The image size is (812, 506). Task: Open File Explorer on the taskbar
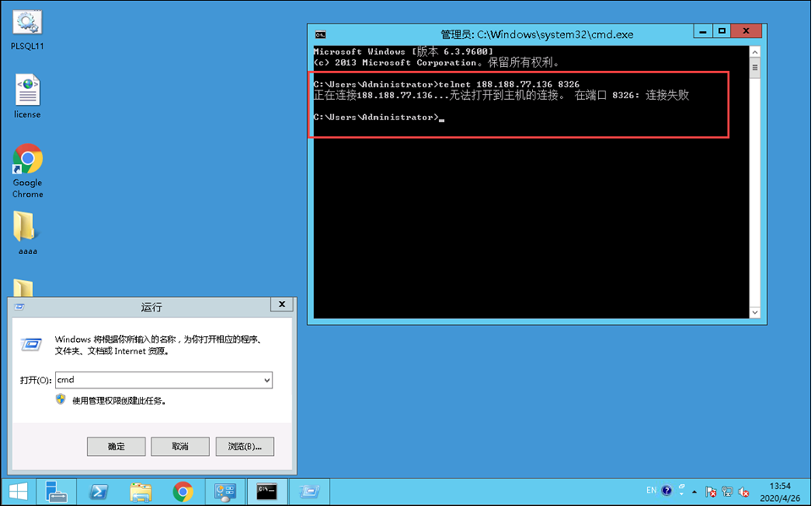pyautogui.click(x=141, y=492)
